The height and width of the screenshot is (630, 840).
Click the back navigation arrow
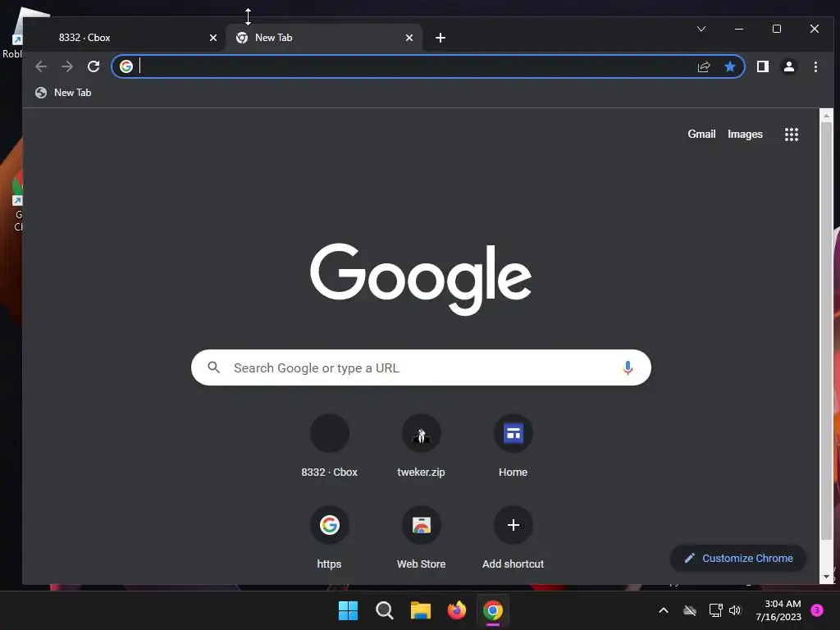pos(41,66)
